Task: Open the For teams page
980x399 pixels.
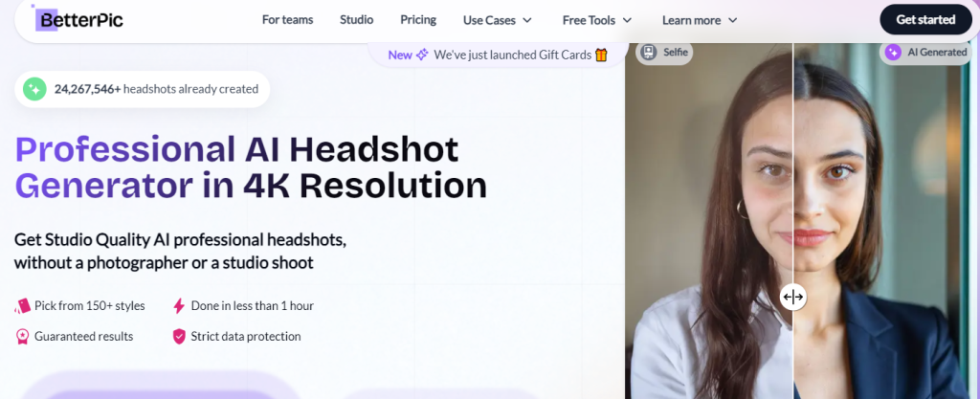Action: [287, 19]
